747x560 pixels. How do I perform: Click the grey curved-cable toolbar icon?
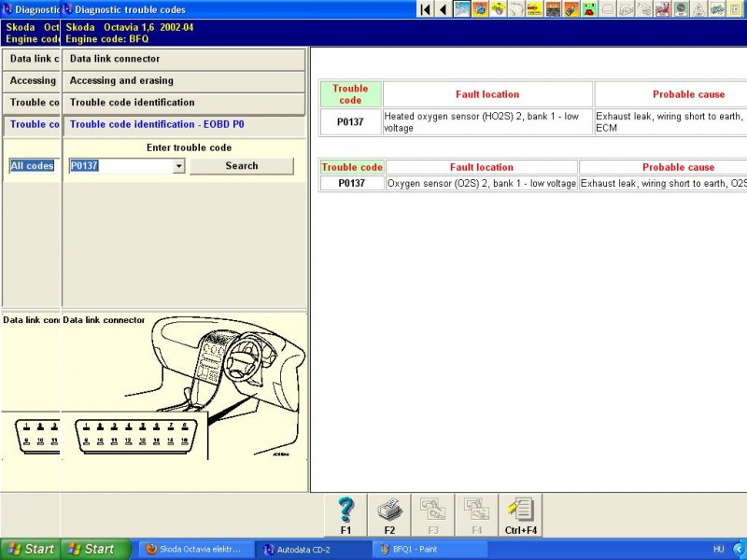(x=516, y=9)
